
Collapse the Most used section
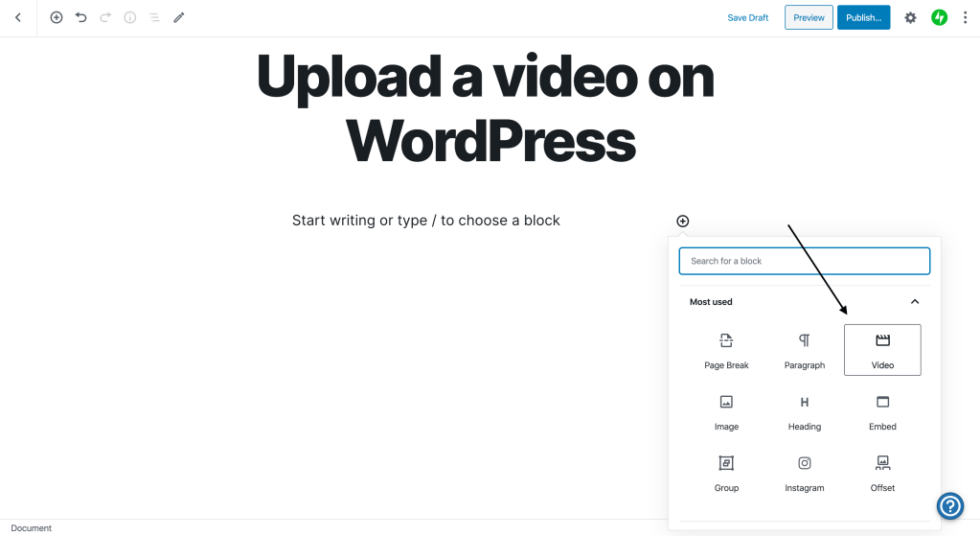(x=914, y=302)
